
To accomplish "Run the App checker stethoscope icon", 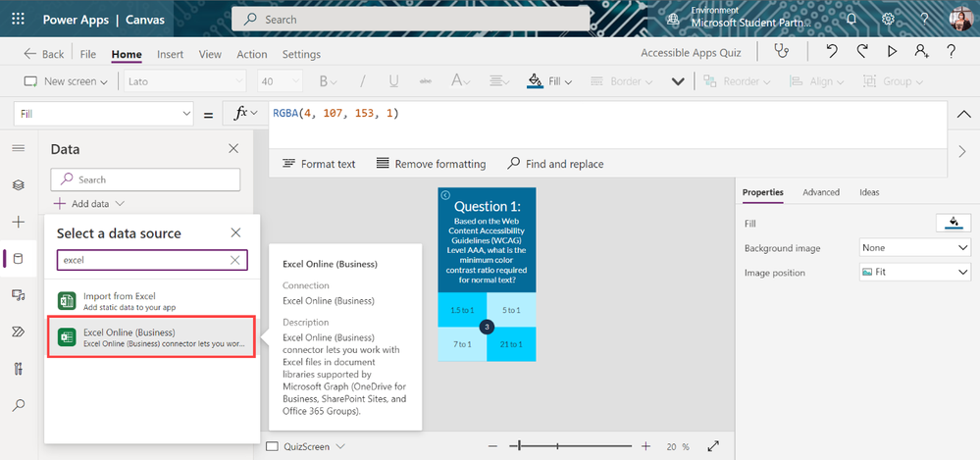I will point(782,52).
